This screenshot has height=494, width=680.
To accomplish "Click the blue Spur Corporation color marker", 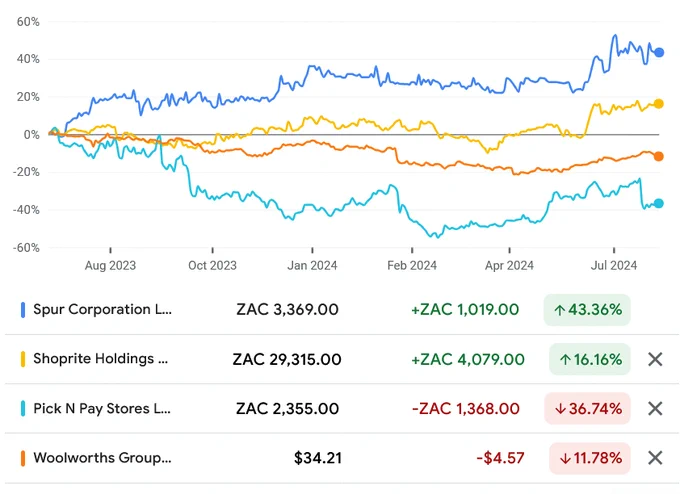I will click(23, 310).
